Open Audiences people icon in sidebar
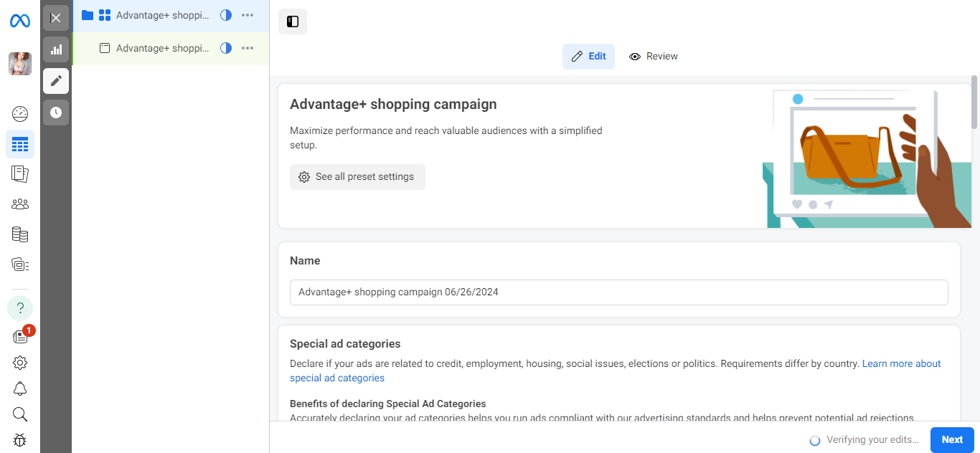The image size is (980, 453). pos(20,204)
